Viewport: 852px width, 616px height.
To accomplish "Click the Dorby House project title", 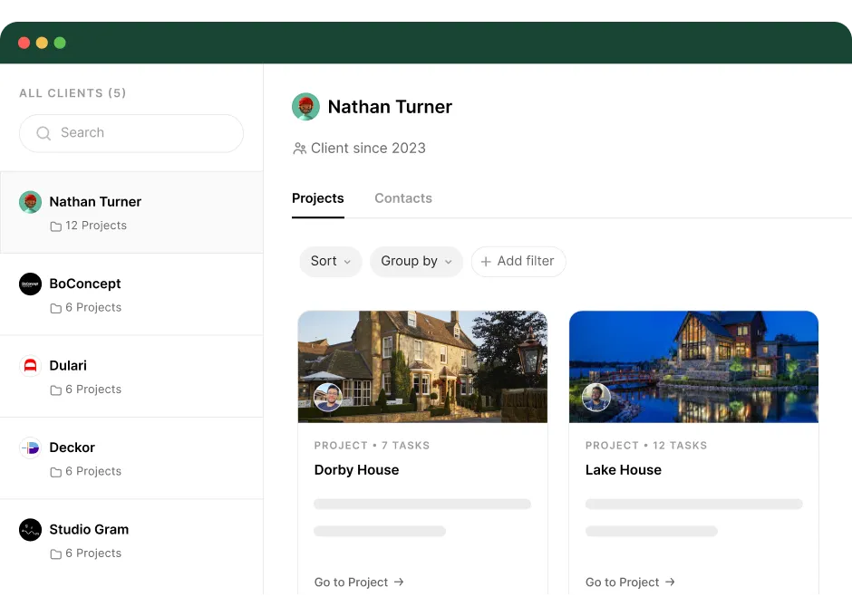I will (356, 470).
